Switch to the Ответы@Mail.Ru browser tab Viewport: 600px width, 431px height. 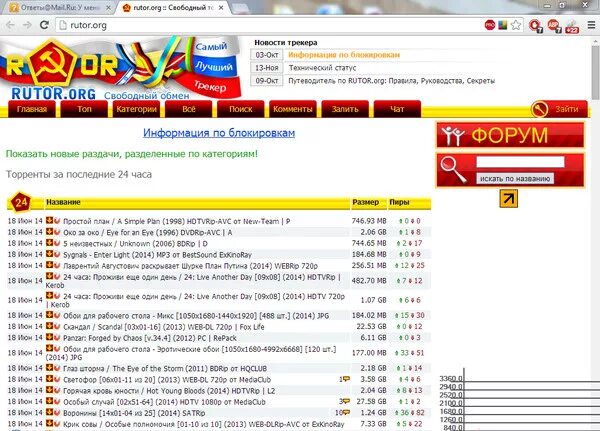pyautogui.click(x=57, y=8)
